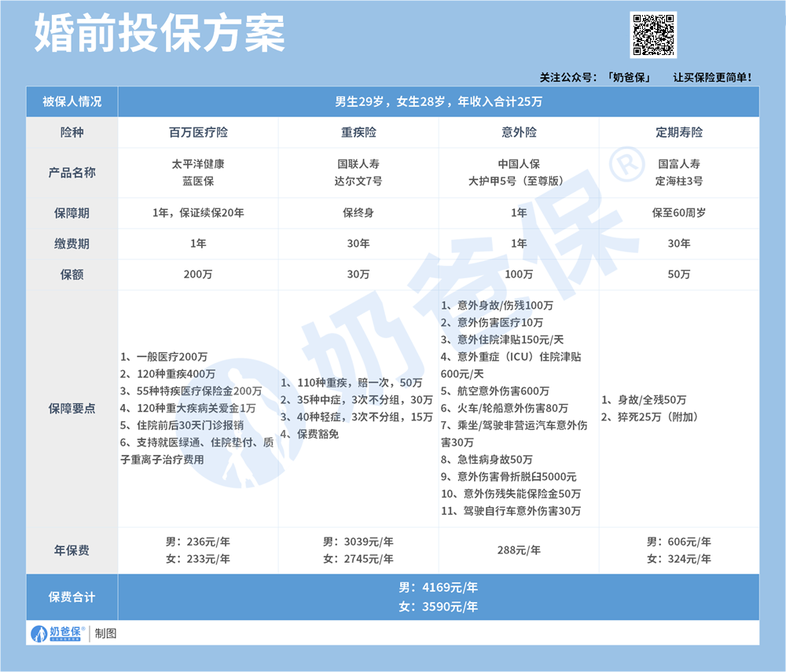Click the insurer 国联人寿
Viewport: 786px width, 672px height.
pos(358,163)
